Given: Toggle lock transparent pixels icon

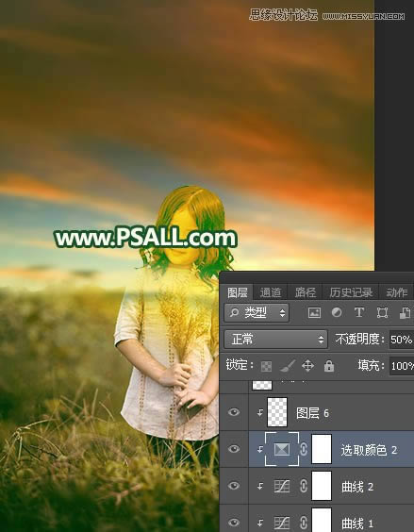Looking at the screenshot, I should tap(266, 366).
